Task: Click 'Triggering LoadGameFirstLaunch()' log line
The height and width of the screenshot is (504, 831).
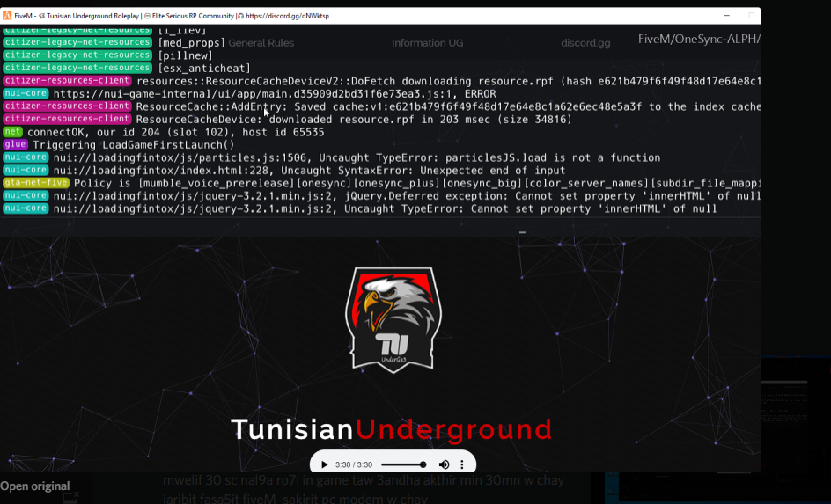Action: click(134, 145)
